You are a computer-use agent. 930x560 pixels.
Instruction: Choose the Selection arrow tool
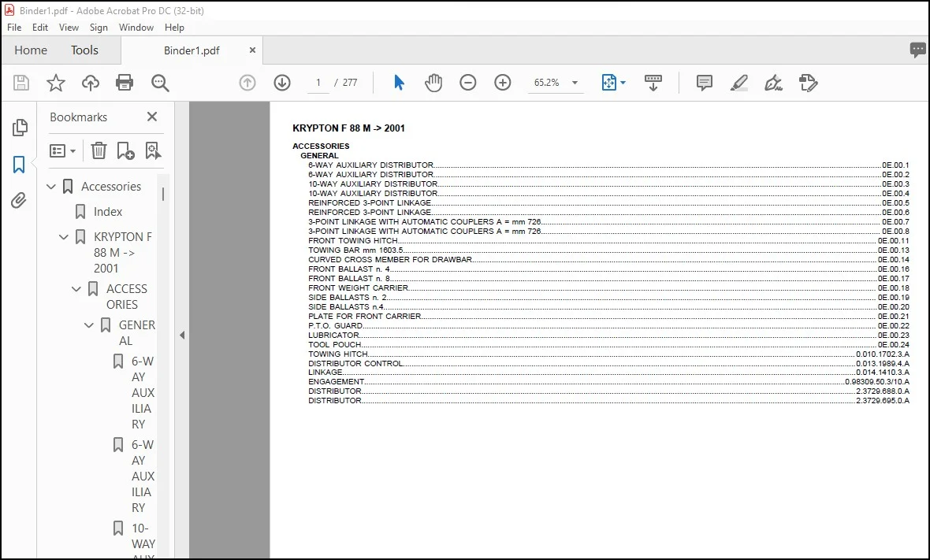point(399,83)
